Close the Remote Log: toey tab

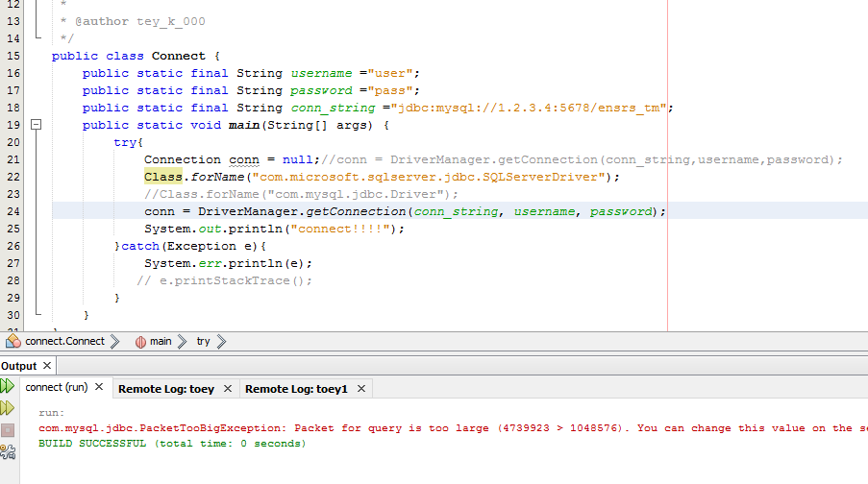click(x=228, y=389)
